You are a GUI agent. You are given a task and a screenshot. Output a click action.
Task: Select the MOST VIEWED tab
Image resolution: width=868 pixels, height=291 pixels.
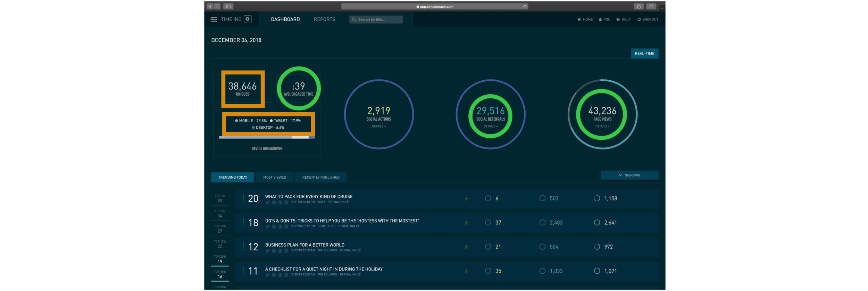click(275, 177)
